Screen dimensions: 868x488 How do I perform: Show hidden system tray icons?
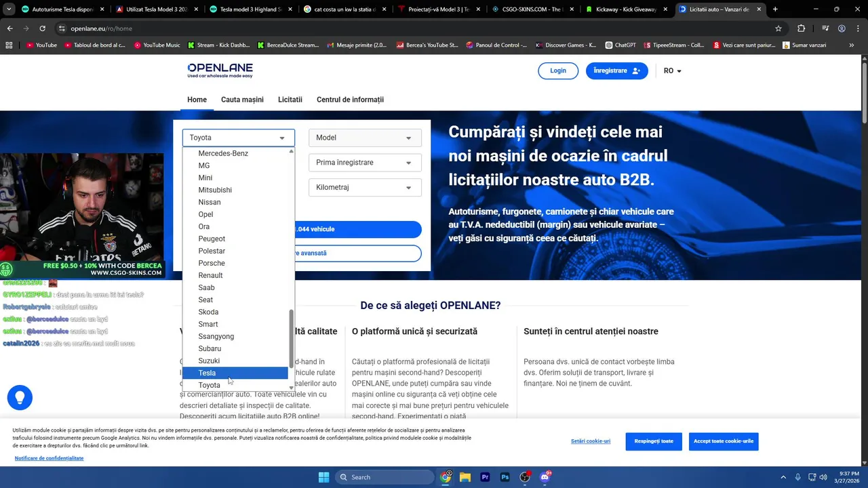tap(783, 477)
